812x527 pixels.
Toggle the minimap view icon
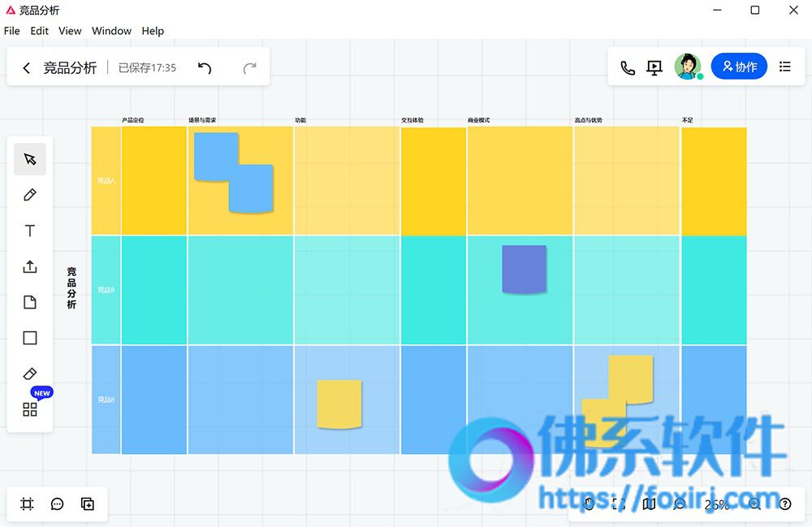[x=648, y=503]
